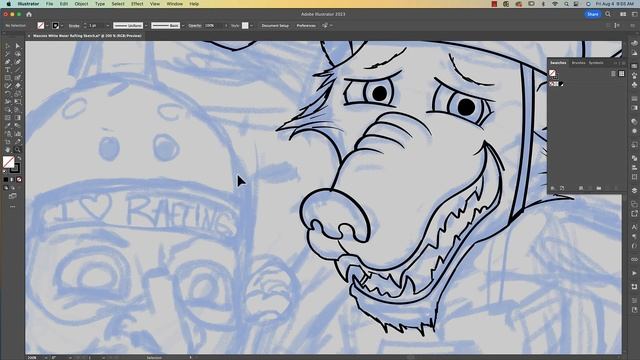The height and width of the screenshot is (360, 640).
Task: Select the Pen tool
Action: coord(7,62)
